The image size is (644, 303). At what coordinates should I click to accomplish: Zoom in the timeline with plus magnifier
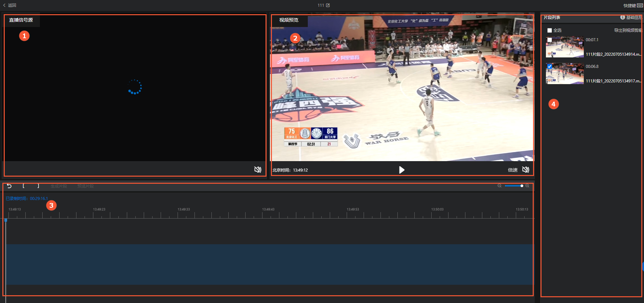coord(527,186)
